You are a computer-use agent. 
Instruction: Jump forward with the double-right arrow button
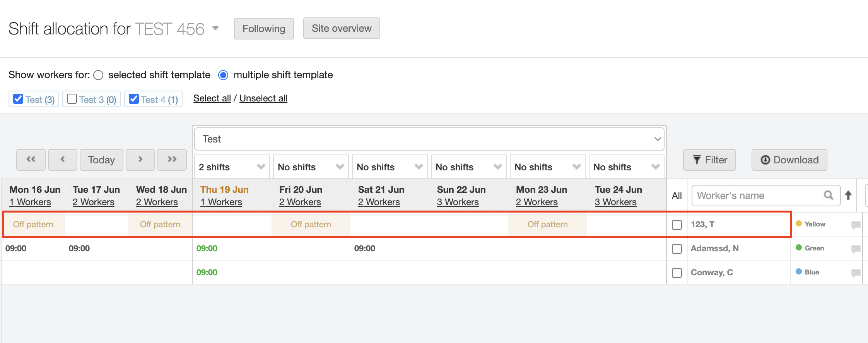[x=172, y=159]
